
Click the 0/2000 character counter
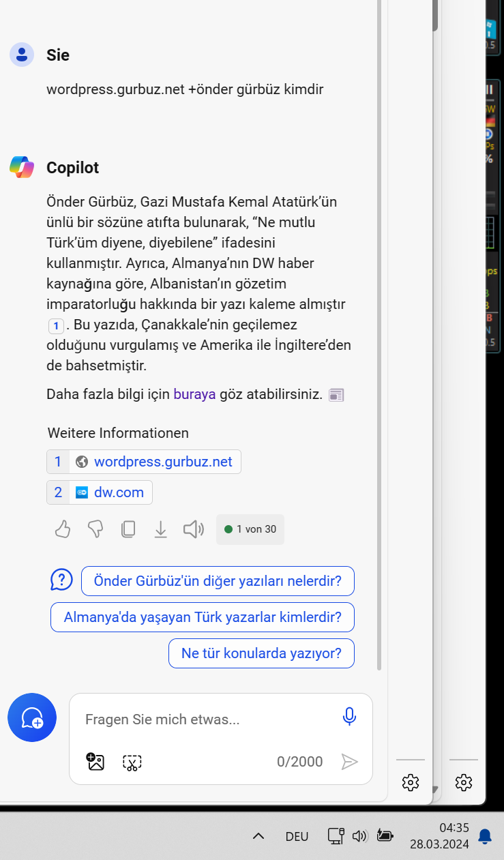point(300,762)
